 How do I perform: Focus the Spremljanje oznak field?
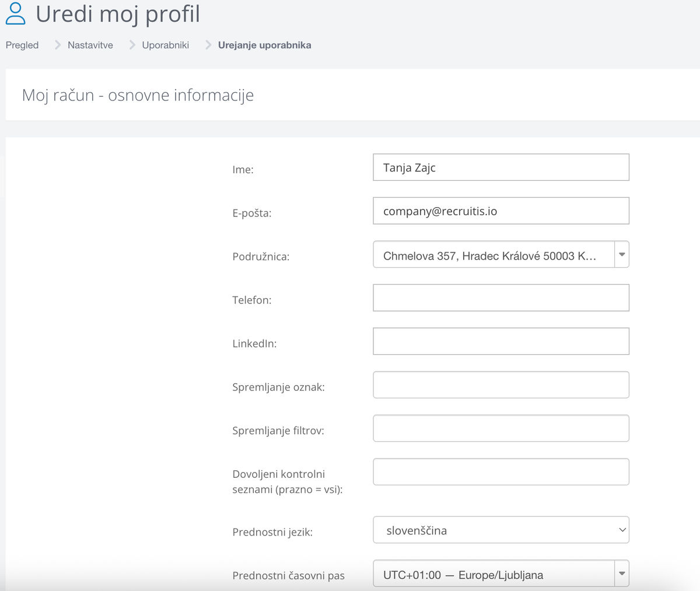pyautogui.click(x=501, y=385)
